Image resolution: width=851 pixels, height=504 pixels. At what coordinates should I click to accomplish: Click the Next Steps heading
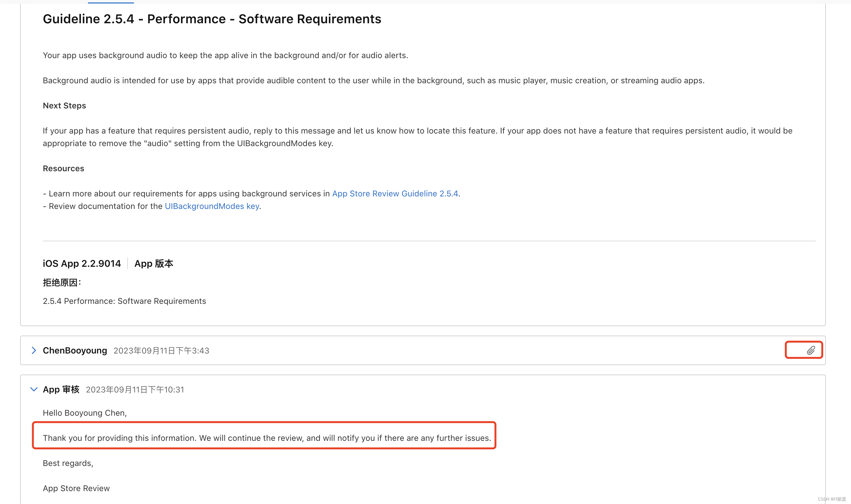click(64, 106)
